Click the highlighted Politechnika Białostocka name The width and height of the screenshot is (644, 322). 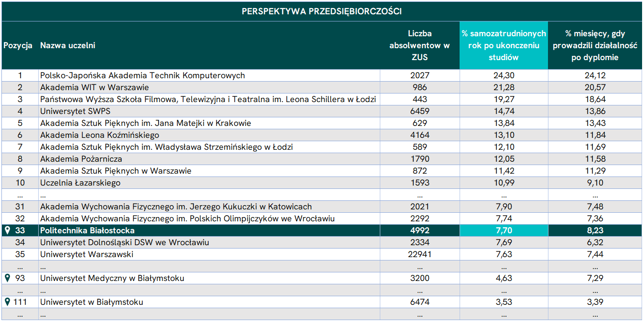tap(87, 230)
